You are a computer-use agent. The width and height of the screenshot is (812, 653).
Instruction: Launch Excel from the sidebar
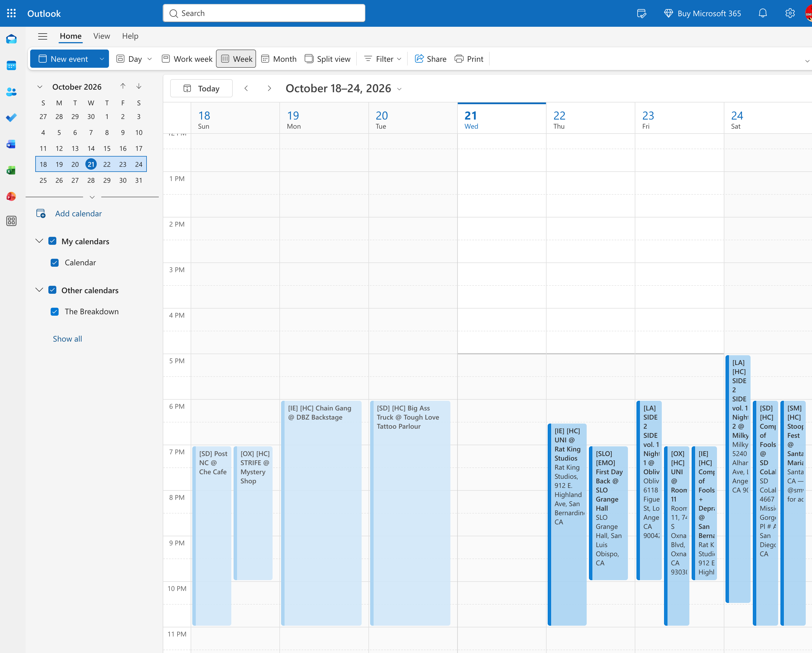pos(12,170)
